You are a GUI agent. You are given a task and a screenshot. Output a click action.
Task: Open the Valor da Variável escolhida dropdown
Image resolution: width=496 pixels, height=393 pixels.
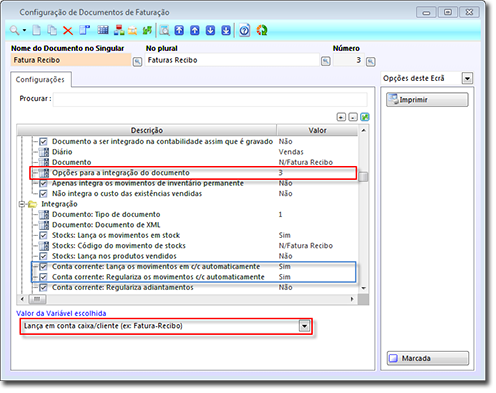(x=304, y=326)
